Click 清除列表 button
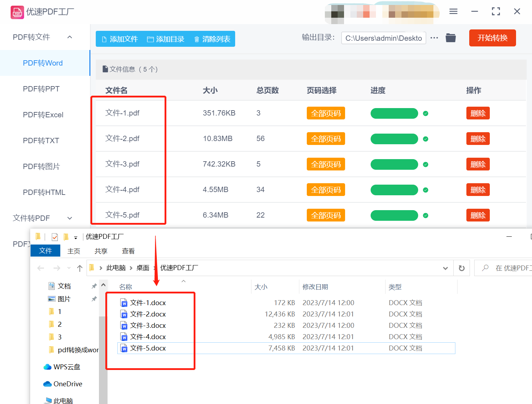This screenshot has width=532, height=404. tap(212, 39)
